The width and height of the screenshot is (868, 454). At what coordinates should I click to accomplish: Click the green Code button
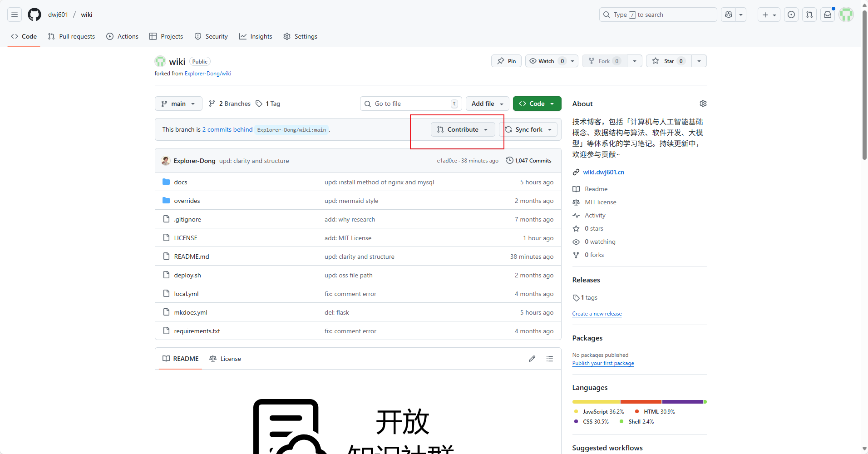pyautogui.click(x=537, y=104)
